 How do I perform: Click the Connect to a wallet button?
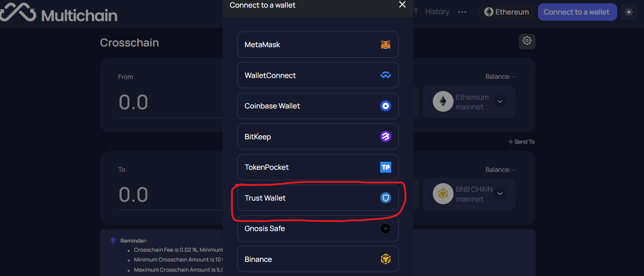click(577, 12)
